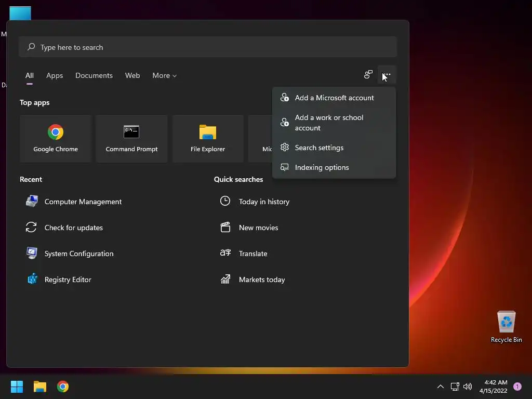Click the Type here to search field

pos(208,47)
